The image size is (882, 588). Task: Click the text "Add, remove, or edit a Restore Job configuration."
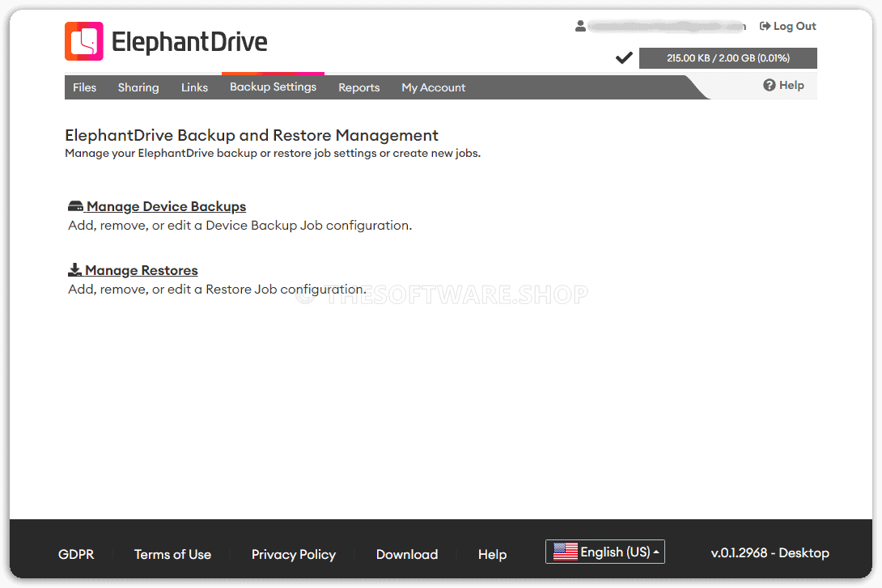pos(217,289)
